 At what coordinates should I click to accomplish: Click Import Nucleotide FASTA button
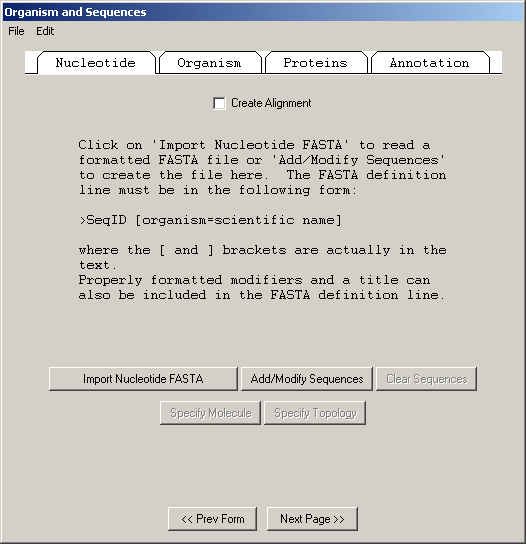pyautogui.click(x=143, y=379)
